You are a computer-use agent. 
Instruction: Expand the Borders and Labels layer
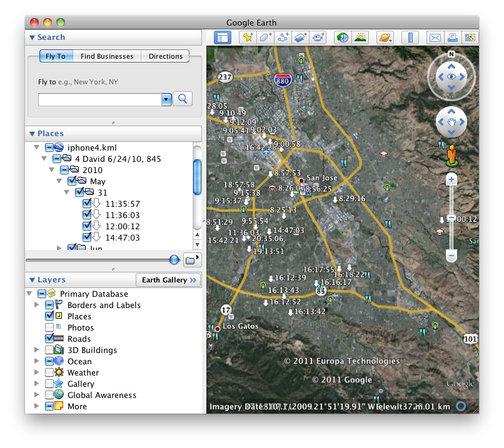pyautogui.click(x=37, y=305)
